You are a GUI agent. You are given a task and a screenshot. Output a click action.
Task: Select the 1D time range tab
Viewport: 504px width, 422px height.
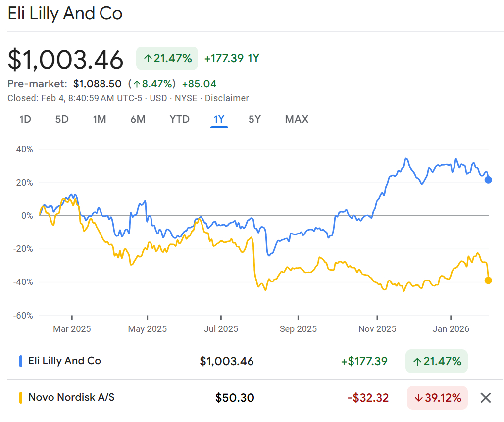point(25,119)
